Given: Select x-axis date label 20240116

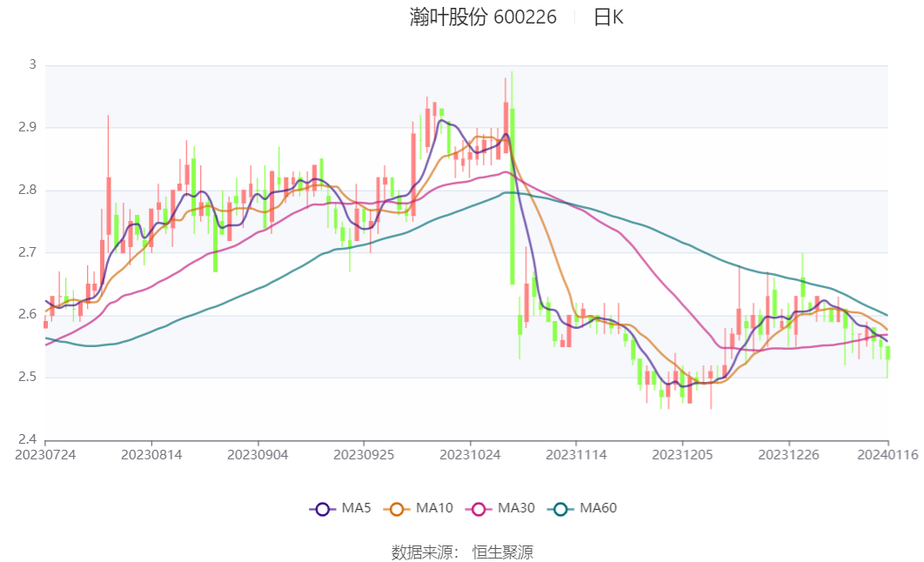Looking at the screenshot, I should point(887,455).
